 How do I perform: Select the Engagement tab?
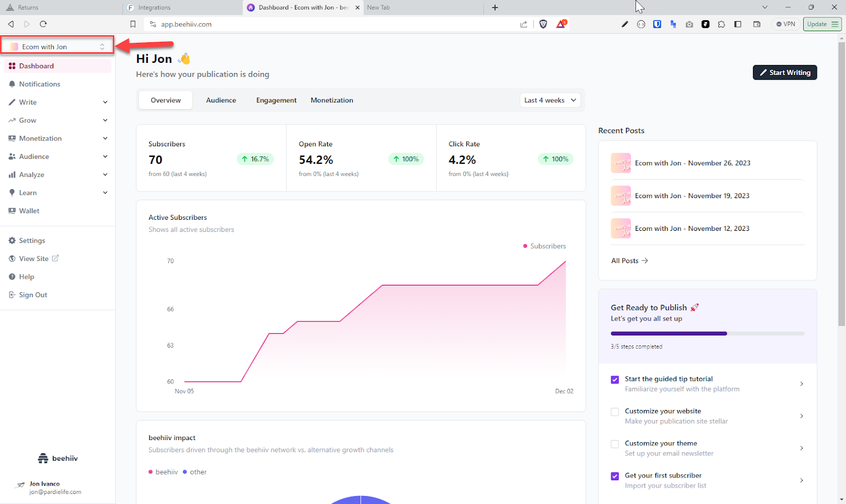(x=276, y=100)
